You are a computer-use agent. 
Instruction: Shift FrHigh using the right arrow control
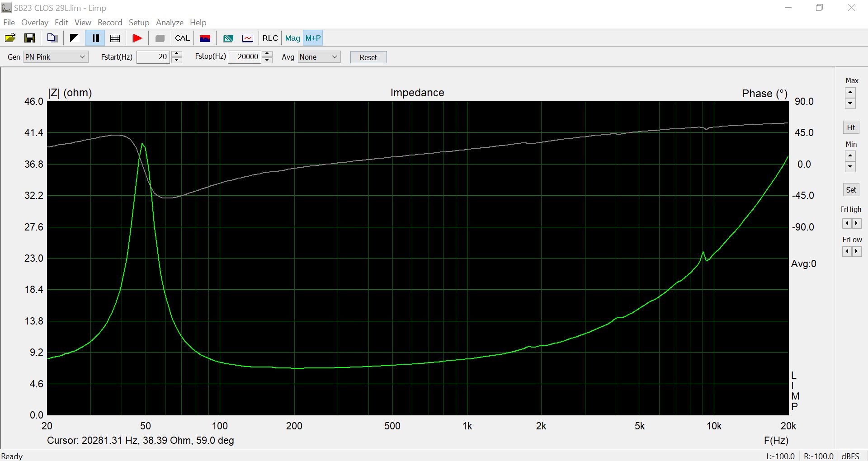pos(857,223)
